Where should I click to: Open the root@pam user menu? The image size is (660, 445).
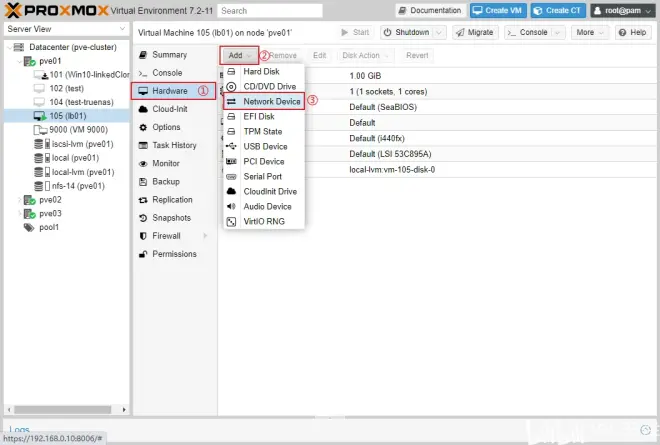622,11
